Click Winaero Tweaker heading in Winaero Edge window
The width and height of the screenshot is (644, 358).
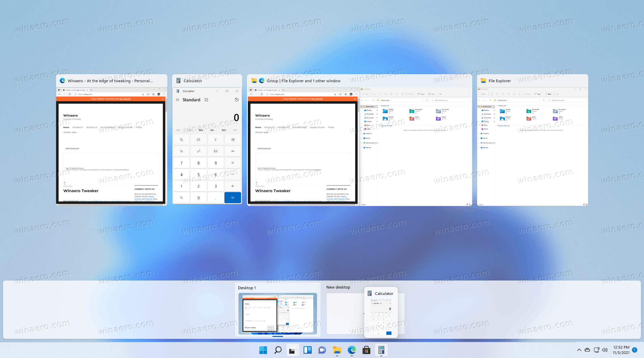[x=81, y=191]
